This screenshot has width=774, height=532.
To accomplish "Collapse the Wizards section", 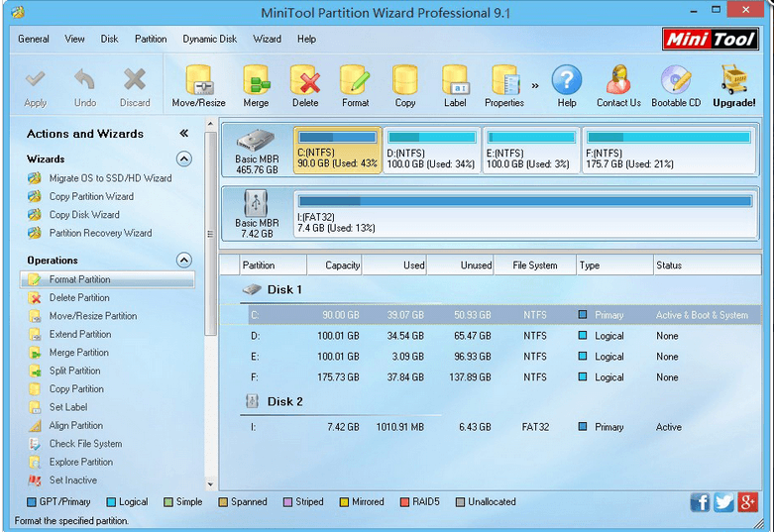I will 183,159.
